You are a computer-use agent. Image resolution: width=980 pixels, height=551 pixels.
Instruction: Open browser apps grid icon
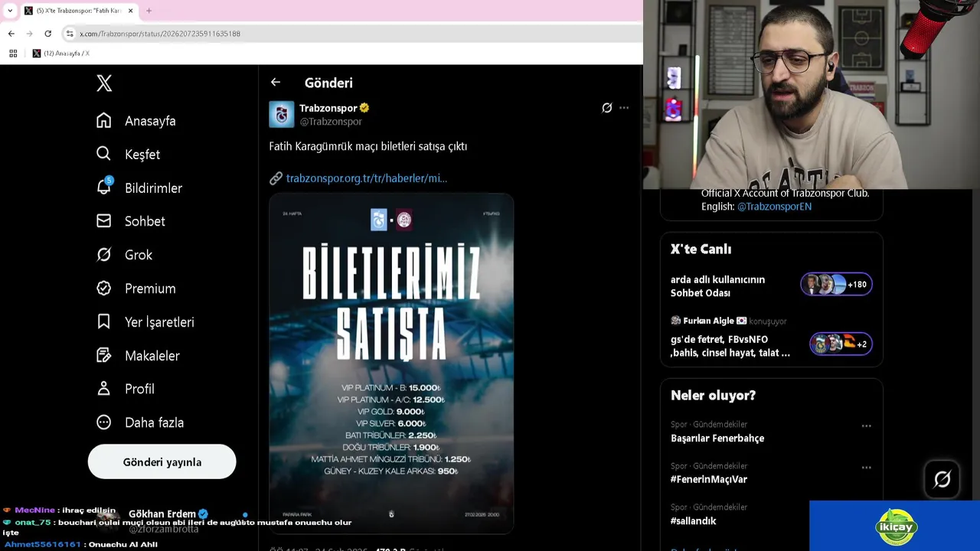click(x=13, y=54)
